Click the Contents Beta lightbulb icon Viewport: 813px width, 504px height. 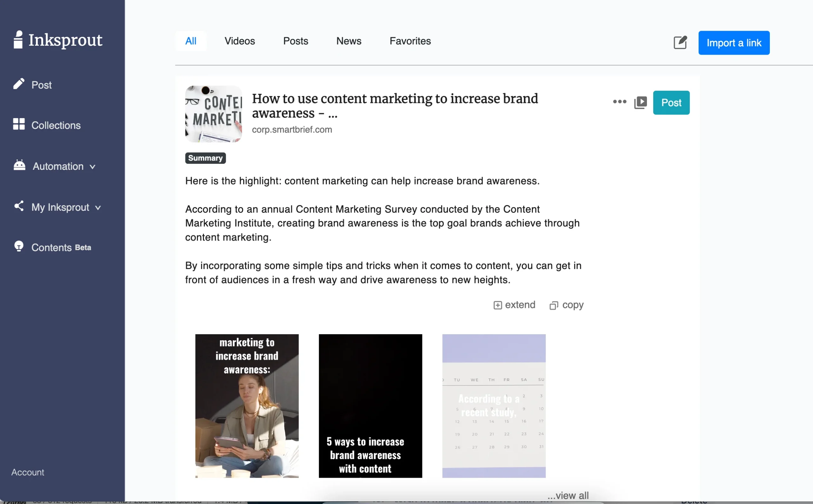point(19,246)
